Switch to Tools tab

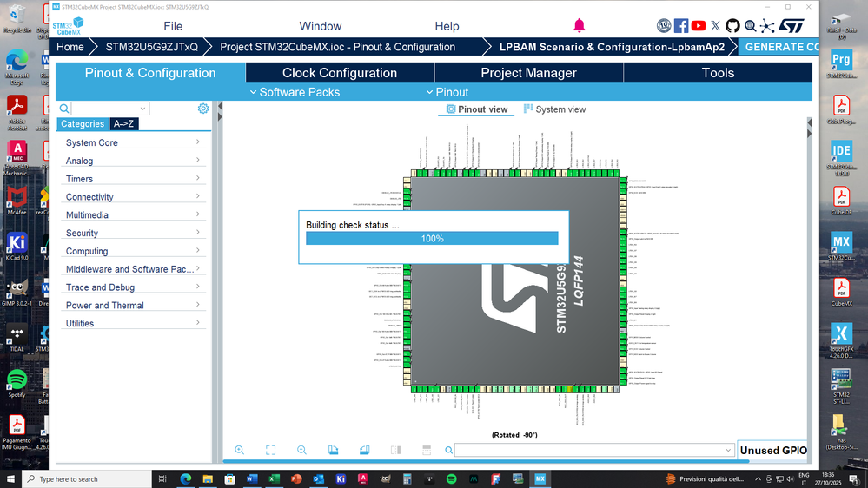(x=718, y=73)
